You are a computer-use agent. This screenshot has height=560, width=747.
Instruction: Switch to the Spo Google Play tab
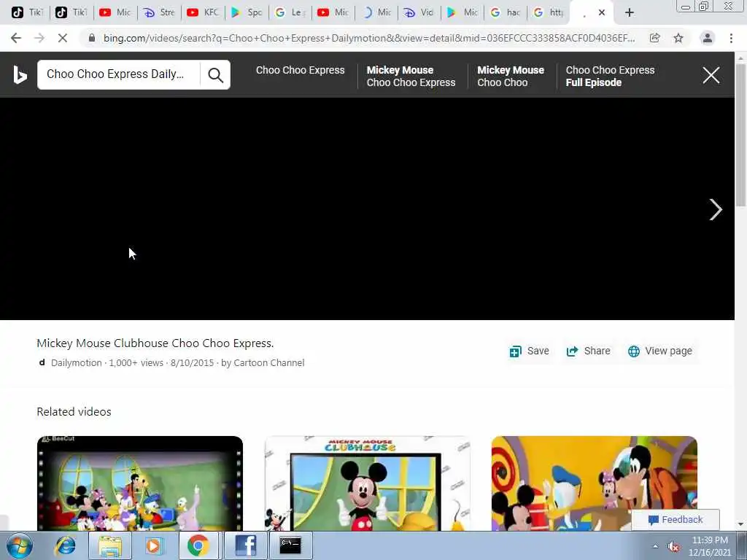click(x=247, y=12)
